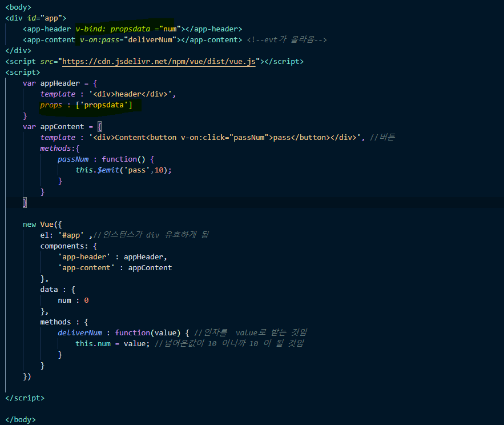
Task: Click the closing bracket matching appContent object
Action: coord(25,203)
